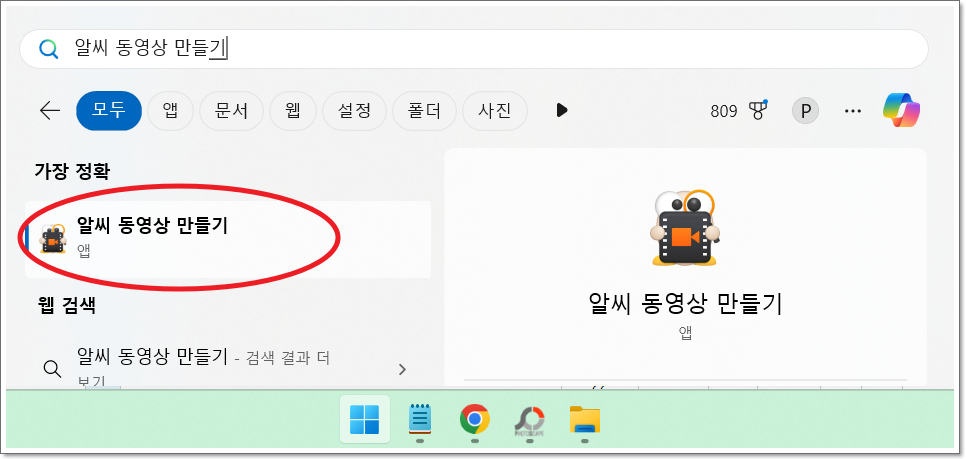The width and height of the screenshot is (966, 459).
Task: Launch Copilot from colorful icon
Action: pyautogui.click(x=901, y=110)
